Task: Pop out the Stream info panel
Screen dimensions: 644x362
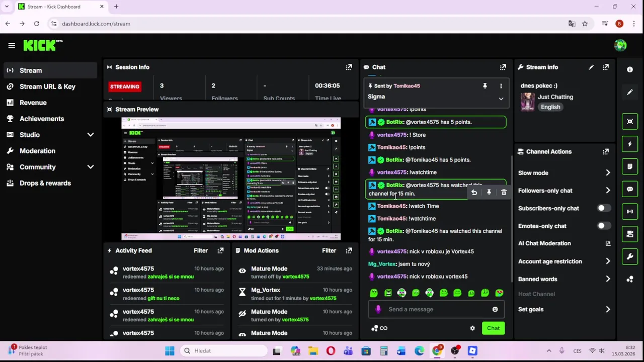Action: click(x=606, y=67)
